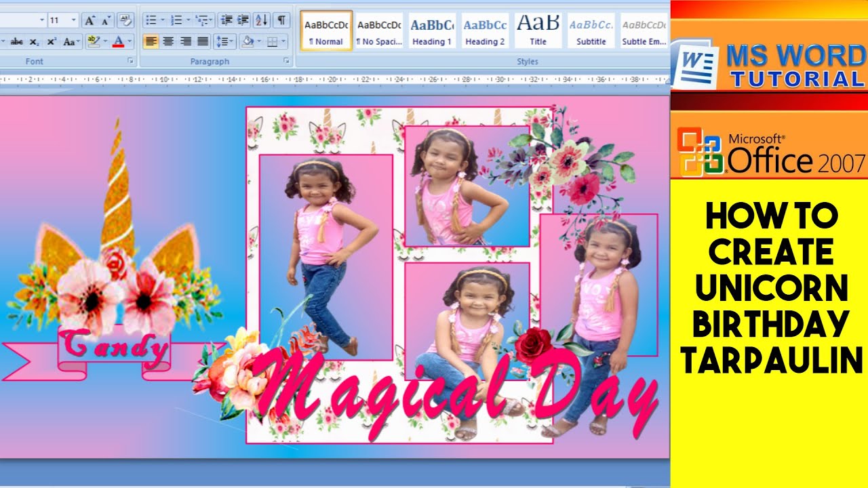Screen dimensions: 868x488
Task: Select the Magical Day WordArt text
Action: (454, 394)
